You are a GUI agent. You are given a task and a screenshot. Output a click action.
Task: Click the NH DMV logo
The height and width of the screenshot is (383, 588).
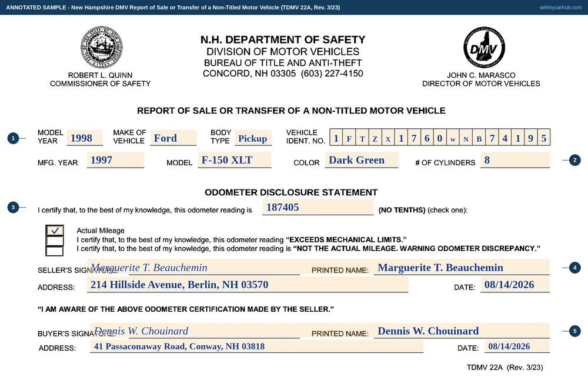tap(484, 47)
